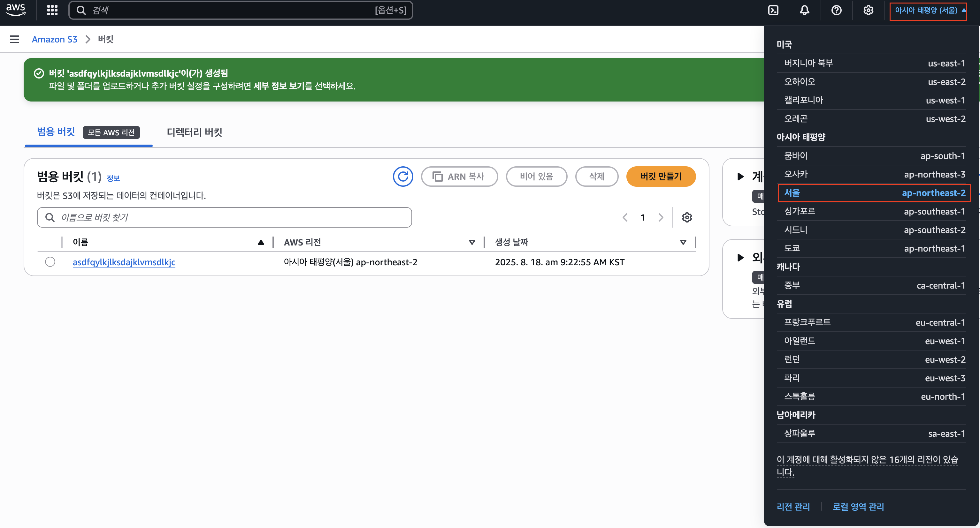Sort by the creation date column arrow
Image resolution: width=980 pixels, height=528 pixels.
coord(683,242)
